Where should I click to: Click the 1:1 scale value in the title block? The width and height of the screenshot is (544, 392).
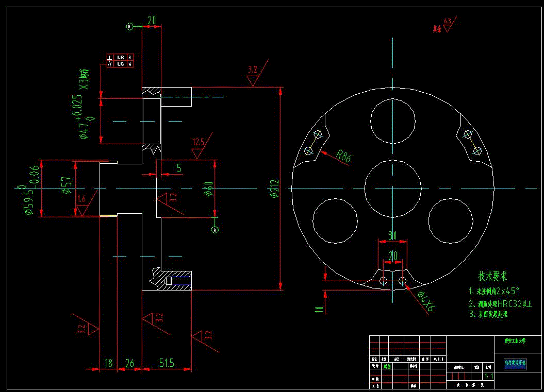(488, 376)
